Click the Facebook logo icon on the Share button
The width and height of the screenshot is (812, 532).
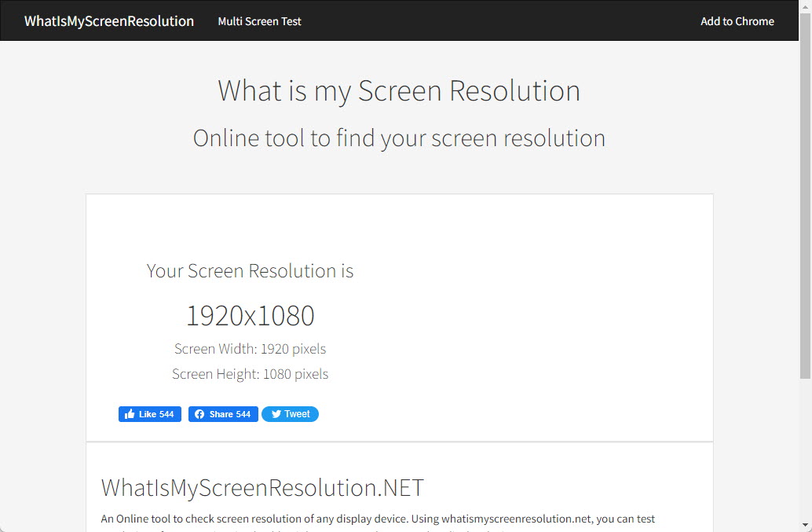(x=199, y=414)
